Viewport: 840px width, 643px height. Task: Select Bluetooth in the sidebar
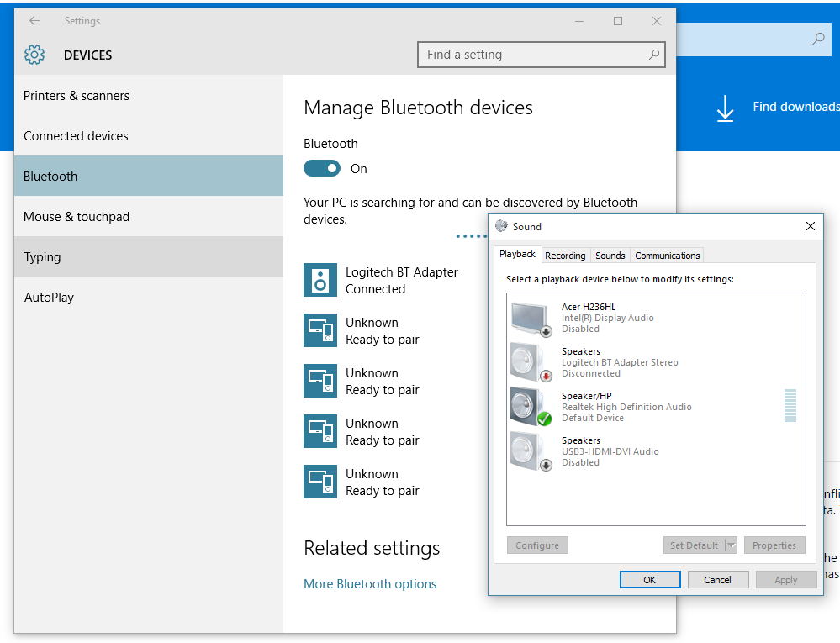tap(148, 177)
